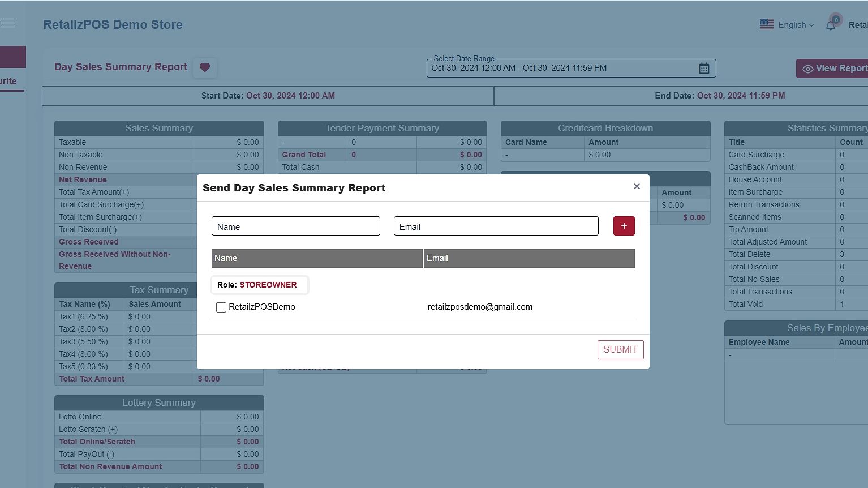868x488 pixels.
Task: Click the Email column header in dialog
Action: click(528, 258)
